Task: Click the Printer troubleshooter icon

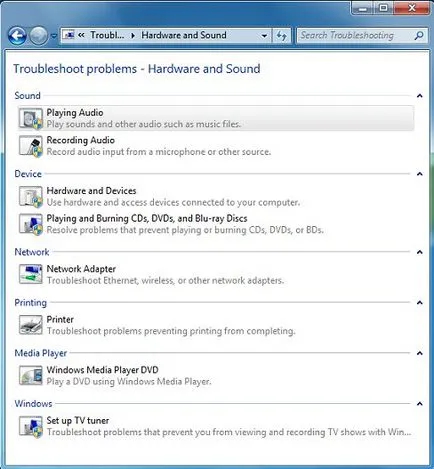Action: click(x=31, y=325)
